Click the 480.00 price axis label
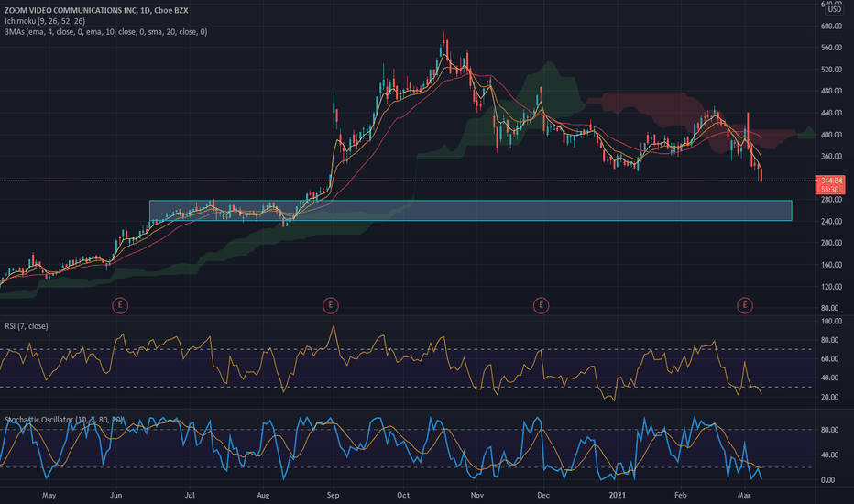The image size is (854, 504). (x=831, y=91)
